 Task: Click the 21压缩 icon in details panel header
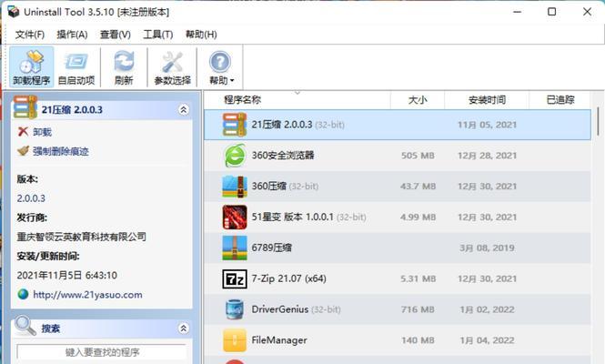pos(25,106)
